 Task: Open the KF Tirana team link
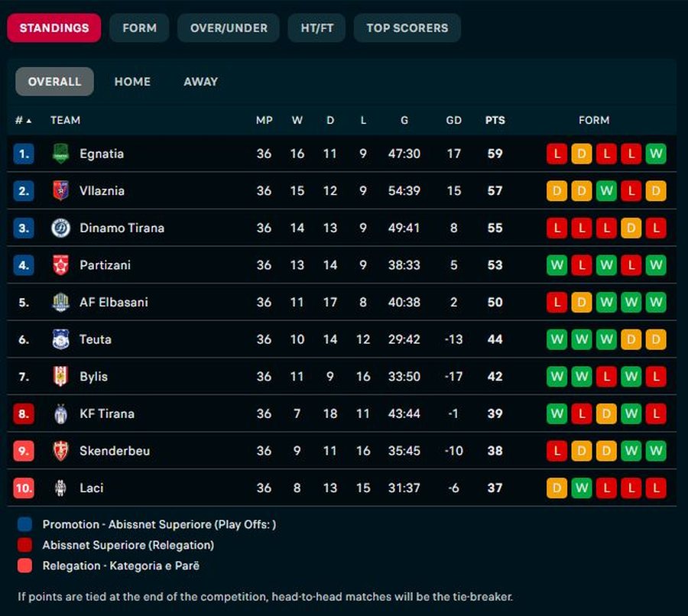pos(107,413)
